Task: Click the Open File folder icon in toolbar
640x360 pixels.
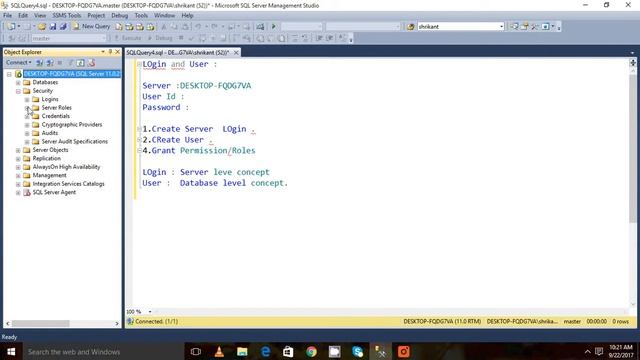Action: tap(42, 27)
